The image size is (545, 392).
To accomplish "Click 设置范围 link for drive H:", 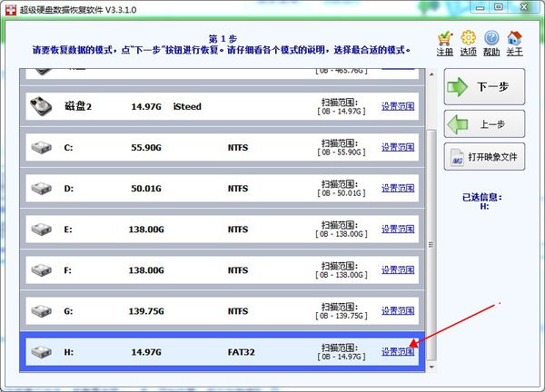I will coord(398,352).
